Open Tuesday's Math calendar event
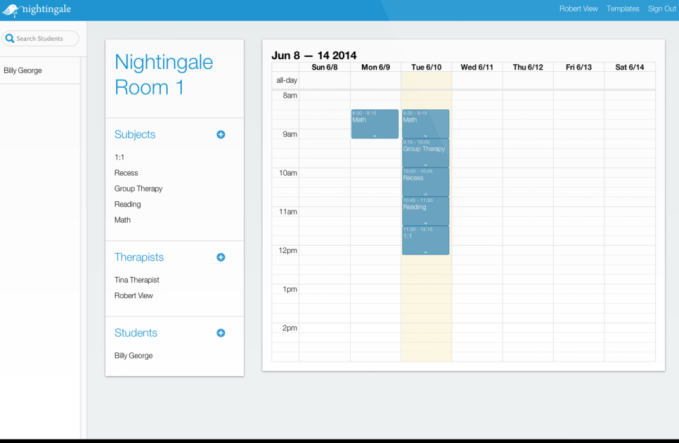The width and height of the screenshot is (679, 443). tap(426, 124)
